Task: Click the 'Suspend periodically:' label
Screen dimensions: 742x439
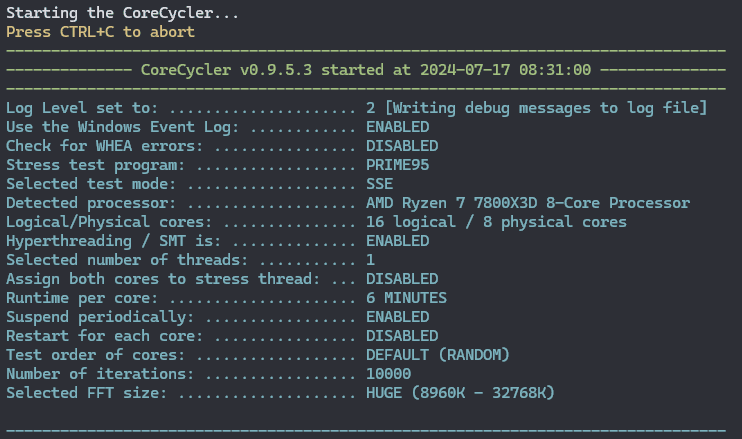Action: pos(100,316)
